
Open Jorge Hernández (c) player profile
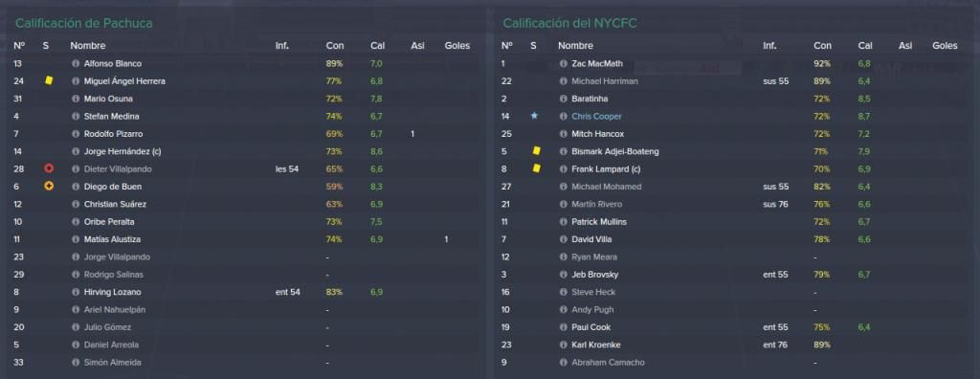coord(123,151)
